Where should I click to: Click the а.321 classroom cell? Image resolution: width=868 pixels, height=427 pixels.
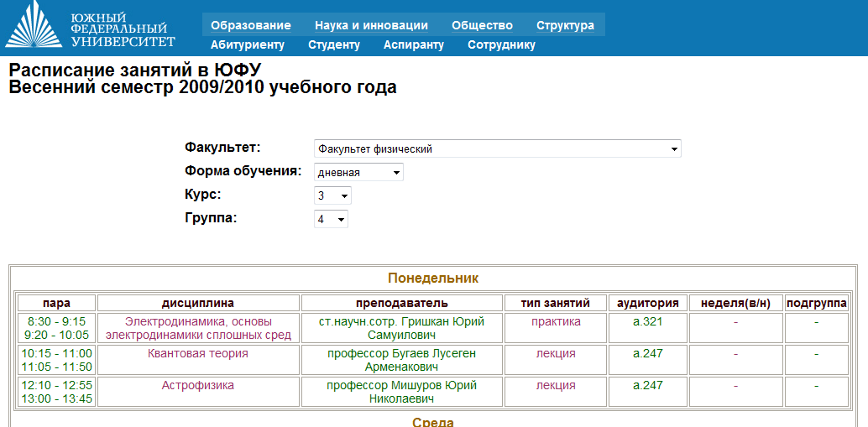pos(648,328)
